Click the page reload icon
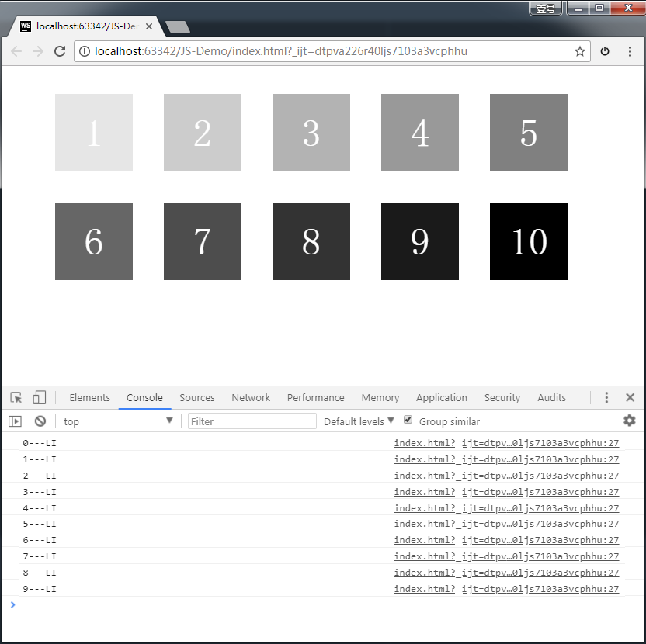The height and width of the screenshot is (644, 646). point(60,51)
